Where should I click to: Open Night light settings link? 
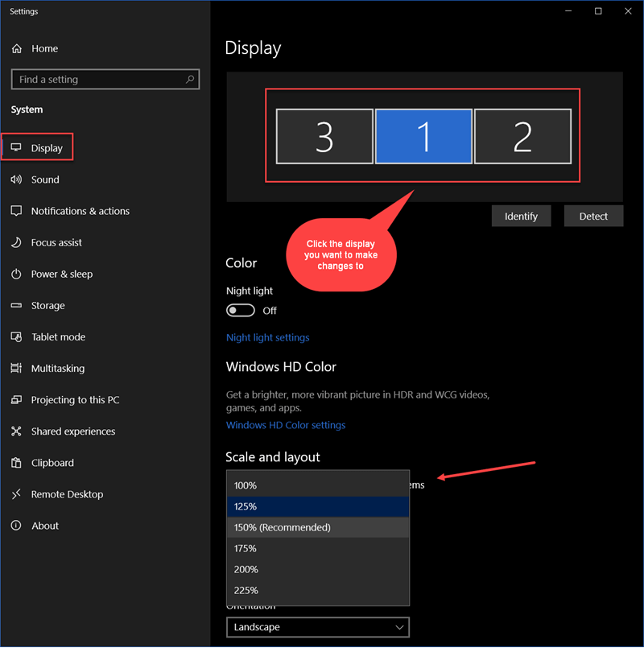[x=267, y=337]
